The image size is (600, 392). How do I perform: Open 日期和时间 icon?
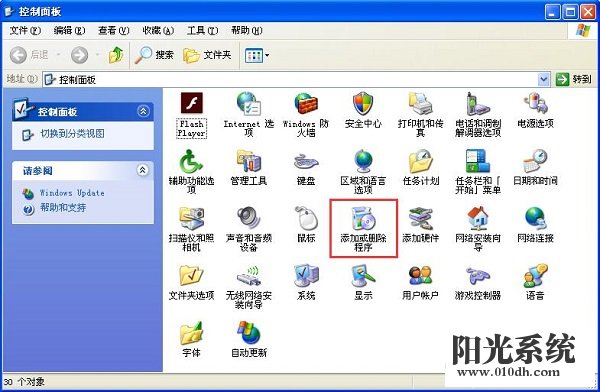[x=535, y=161]
